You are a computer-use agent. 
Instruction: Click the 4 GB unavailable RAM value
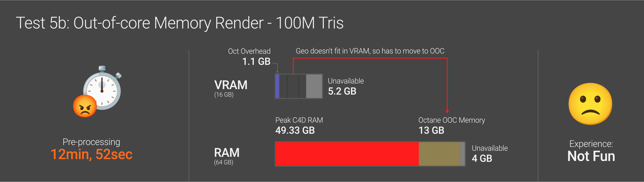[x=482, y=158]
